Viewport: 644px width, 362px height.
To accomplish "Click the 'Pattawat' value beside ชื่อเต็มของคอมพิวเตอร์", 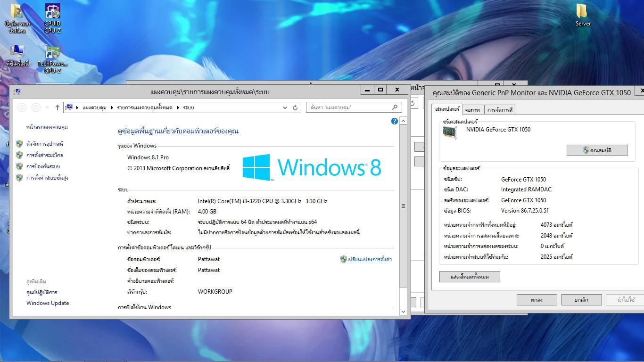I will pyautogui.click(x=209, y=270).
